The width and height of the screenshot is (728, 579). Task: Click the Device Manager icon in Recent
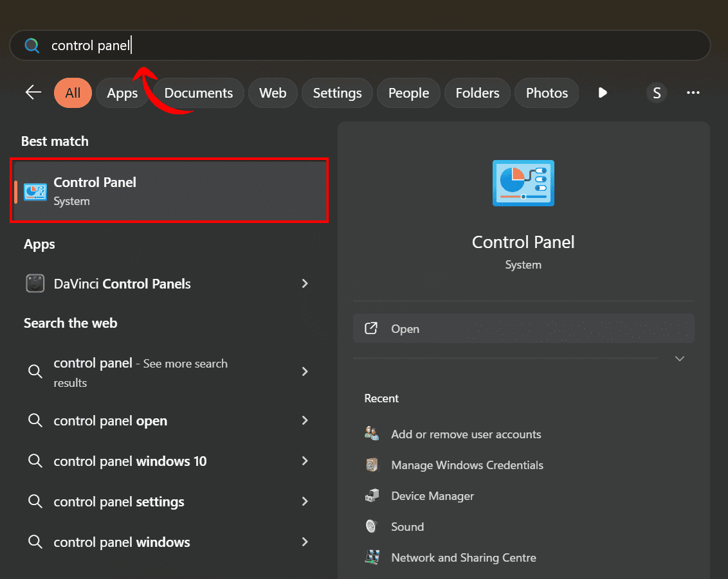point(372,495)
